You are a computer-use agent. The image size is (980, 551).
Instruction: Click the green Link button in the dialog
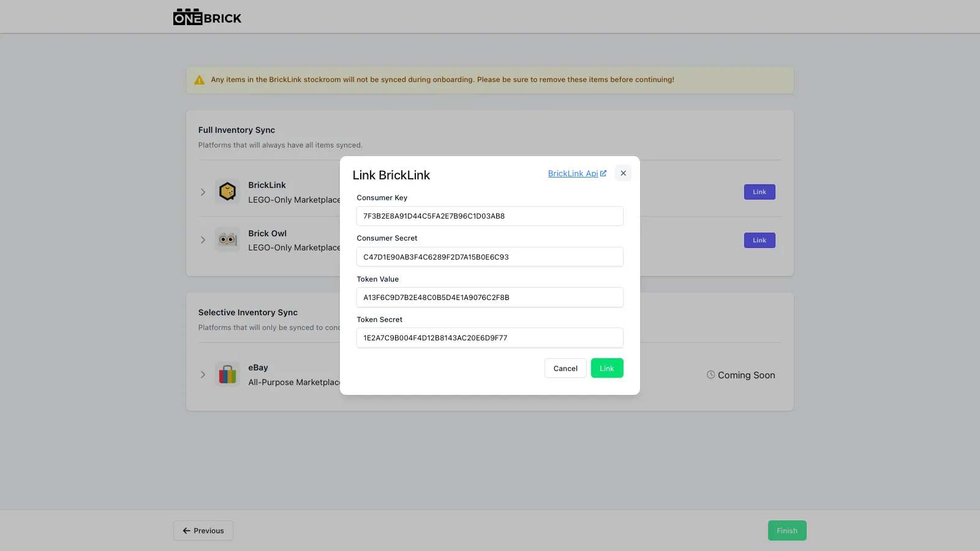pos(607,368)
